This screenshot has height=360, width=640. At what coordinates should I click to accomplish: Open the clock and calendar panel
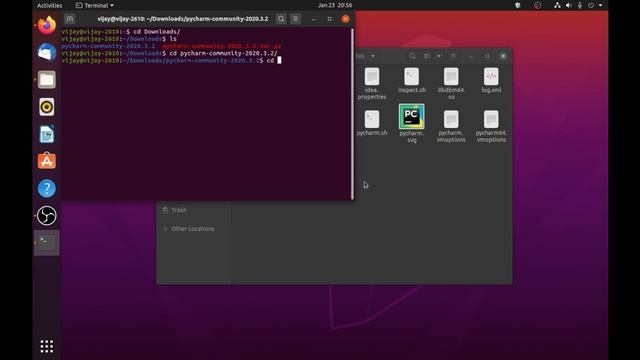tap(335, 5)
